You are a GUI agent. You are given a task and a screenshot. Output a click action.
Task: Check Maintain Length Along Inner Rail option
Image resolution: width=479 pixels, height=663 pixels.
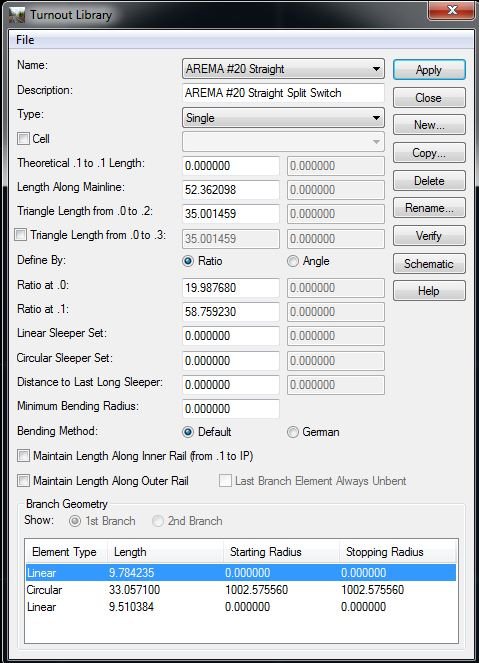[x=23, y=456]
